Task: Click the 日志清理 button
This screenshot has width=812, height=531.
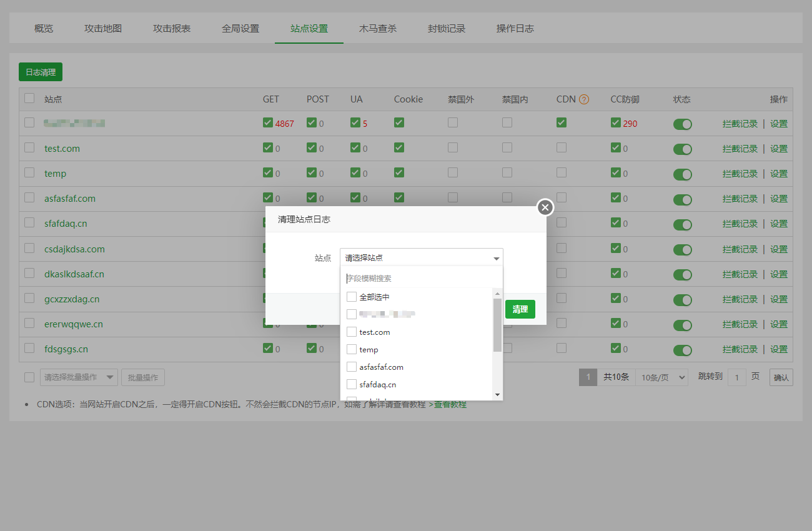Action: coord(41,72)
